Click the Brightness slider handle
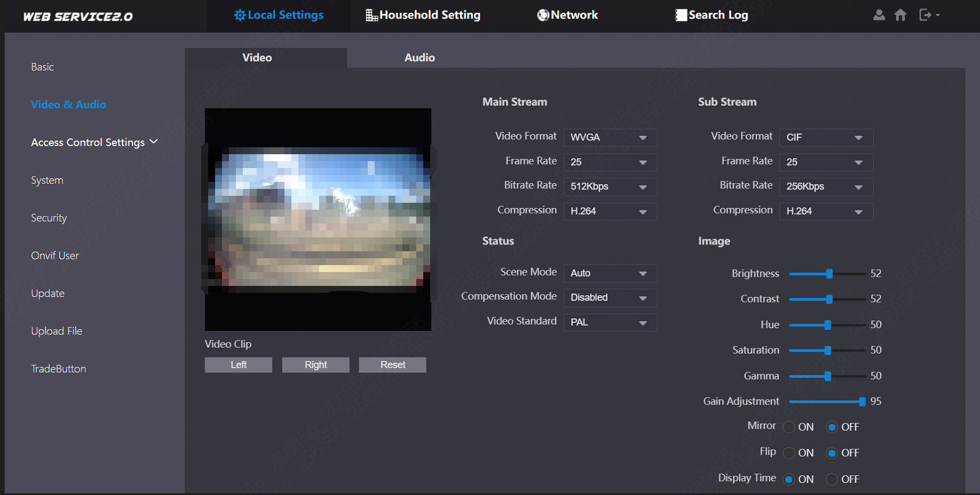The image size is (980, 495). point(829,274)
